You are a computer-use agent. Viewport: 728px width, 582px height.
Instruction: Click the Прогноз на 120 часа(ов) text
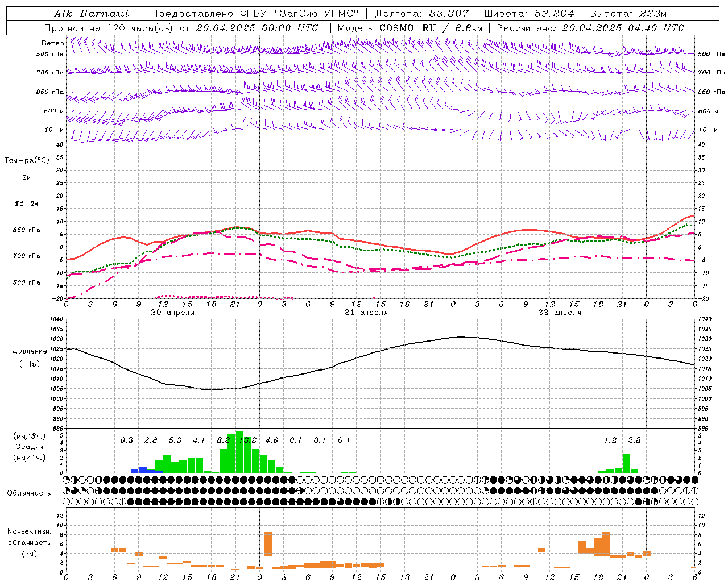click(109, 28)
